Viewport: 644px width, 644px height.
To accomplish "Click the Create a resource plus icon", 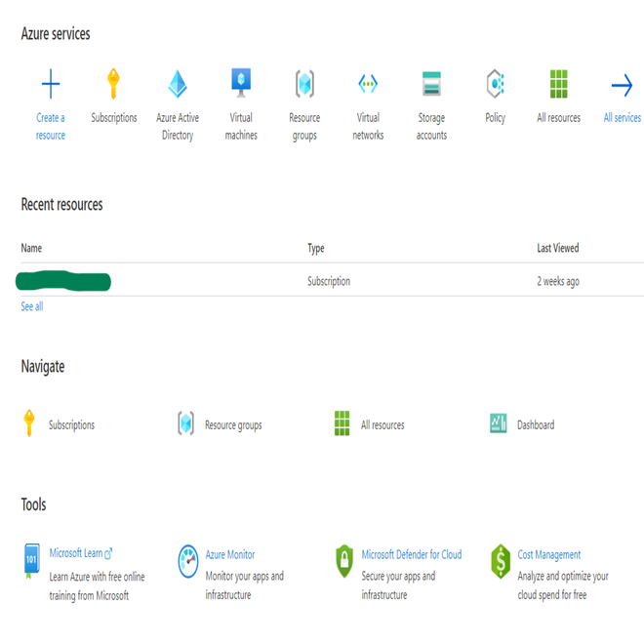I will 51,84.
